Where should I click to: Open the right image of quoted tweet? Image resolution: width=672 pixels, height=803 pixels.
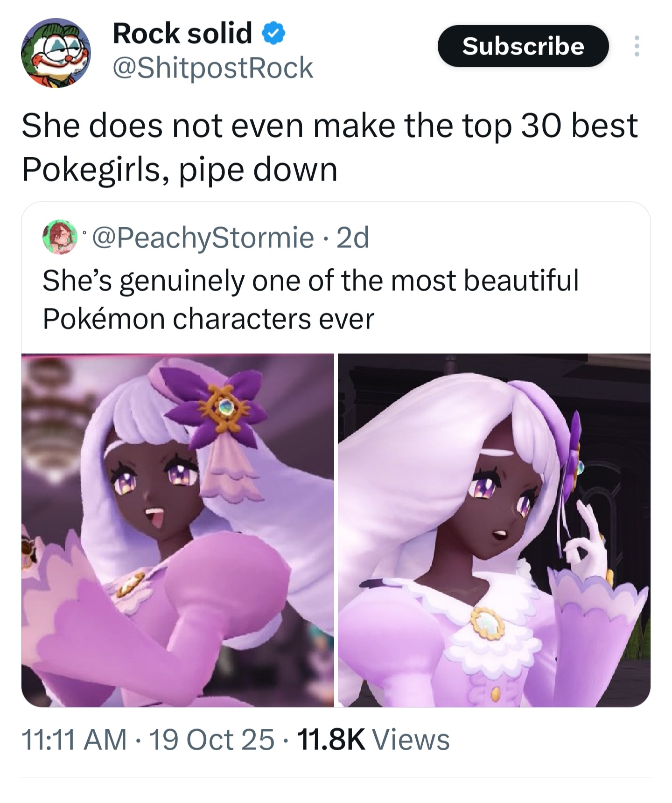click(494, 530)
